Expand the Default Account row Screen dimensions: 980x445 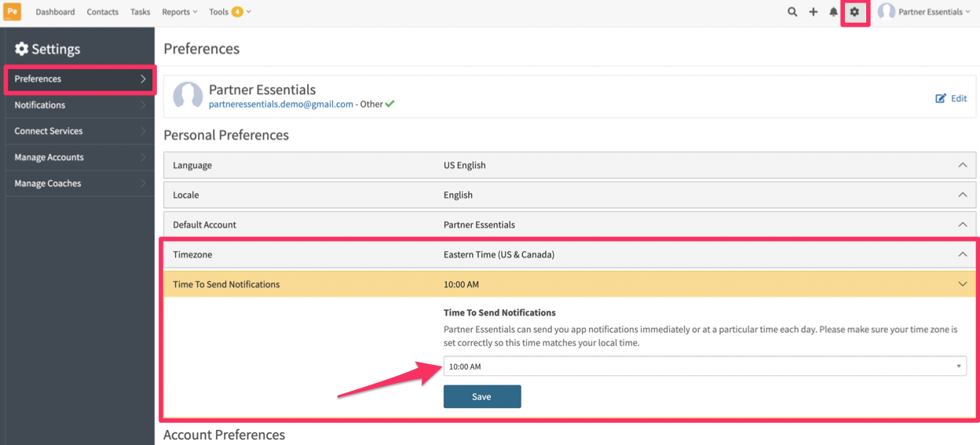pos(569,224)
